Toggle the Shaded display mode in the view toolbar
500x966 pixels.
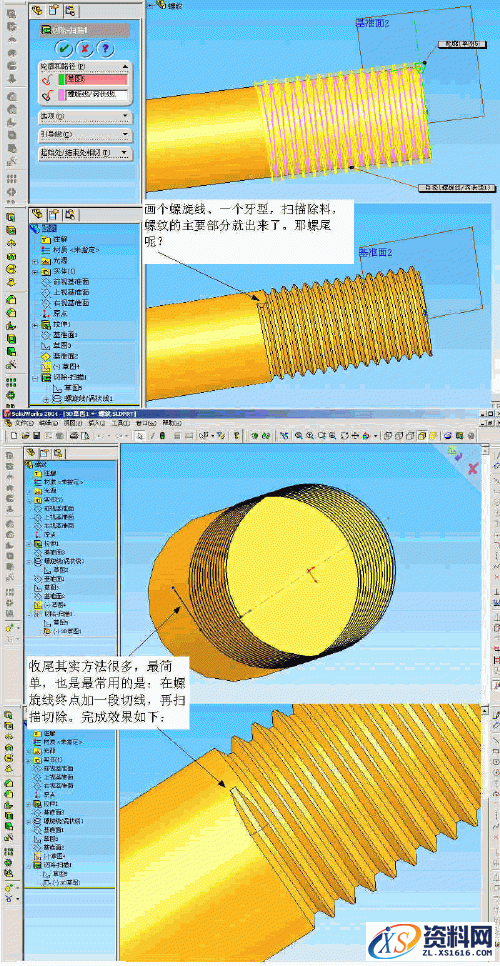tap(432, 435)
